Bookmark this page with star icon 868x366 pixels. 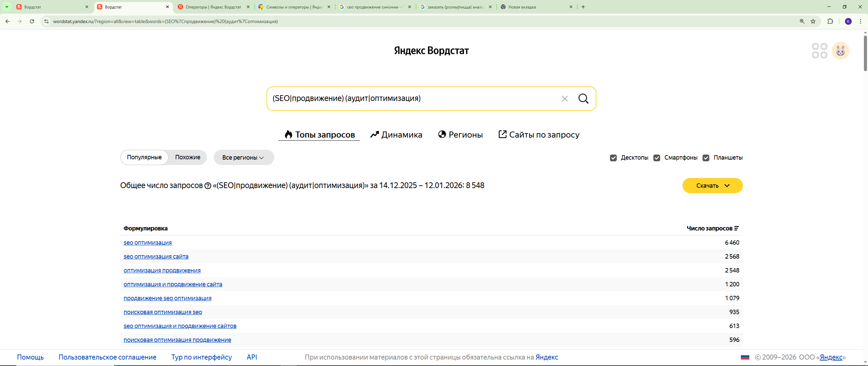pyautogui.click(x=813, y=21)
